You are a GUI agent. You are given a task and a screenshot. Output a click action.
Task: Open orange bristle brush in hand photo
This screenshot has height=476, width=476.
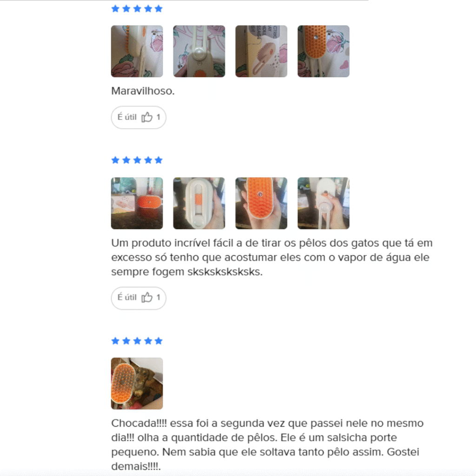[261, 204]
